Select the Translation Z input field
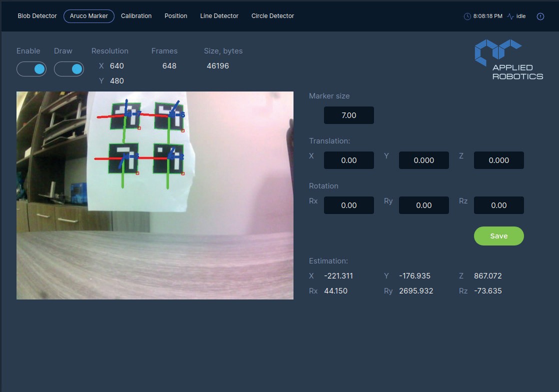The width and height of the screenshot is (559, 392). [499, 160]
